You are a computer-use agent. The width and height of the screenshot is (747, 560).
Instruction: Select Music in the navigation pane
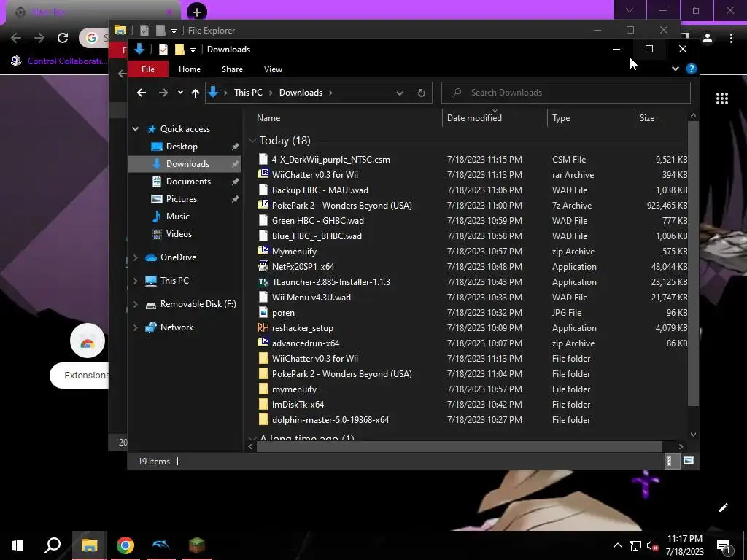(x=178, y=216)
